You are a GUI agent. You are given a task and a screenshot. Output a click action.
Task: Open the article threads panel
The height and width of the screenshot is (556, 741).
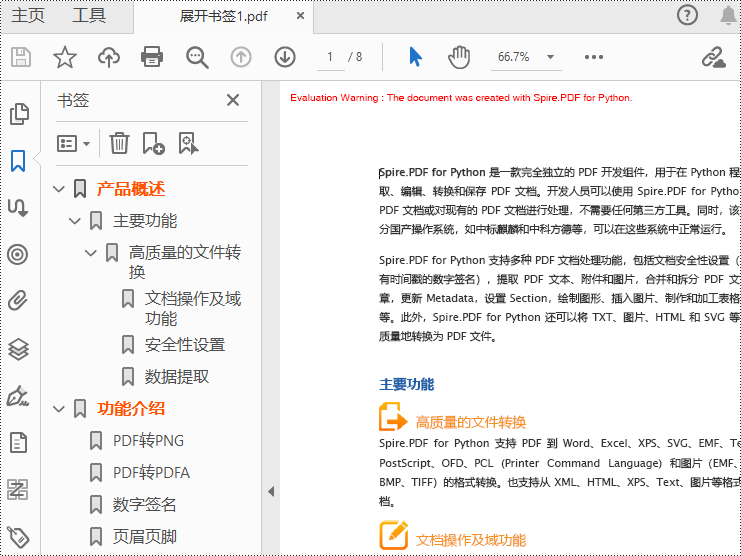coord(18,207)
